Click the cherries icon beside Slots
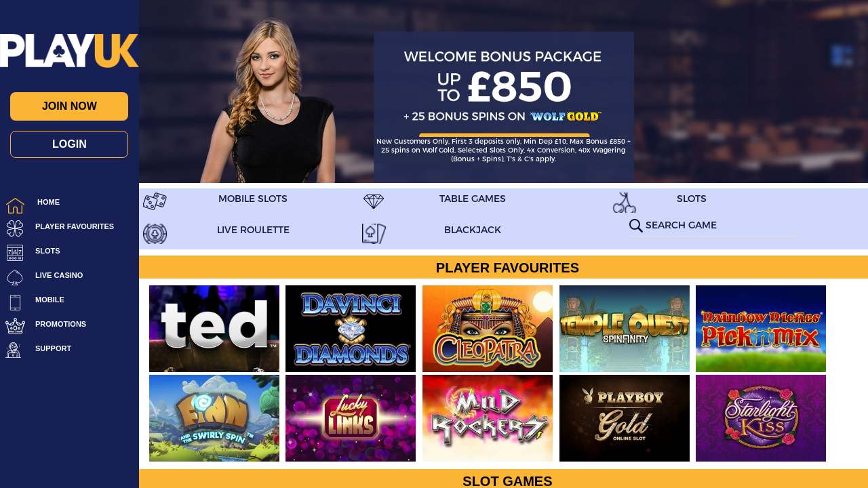The image size is (868, 488). coord(625,203)
